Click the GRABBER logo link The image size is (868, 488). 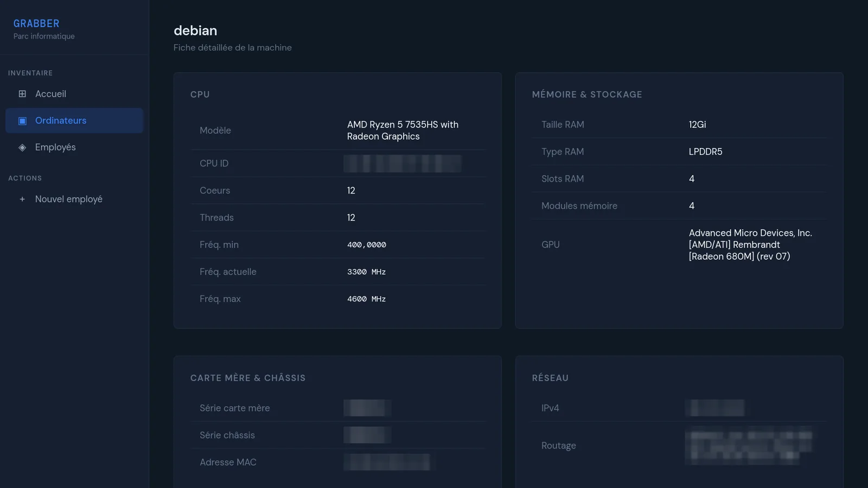[36, 23]
